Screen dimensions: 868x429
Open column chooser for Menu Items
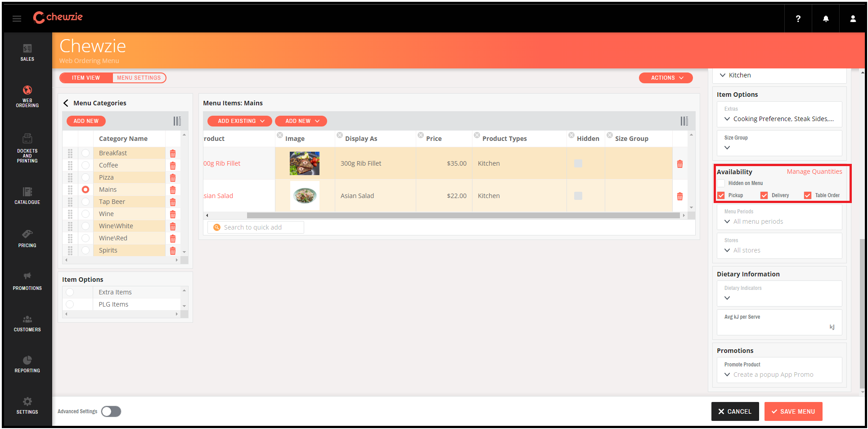[684, 121]
